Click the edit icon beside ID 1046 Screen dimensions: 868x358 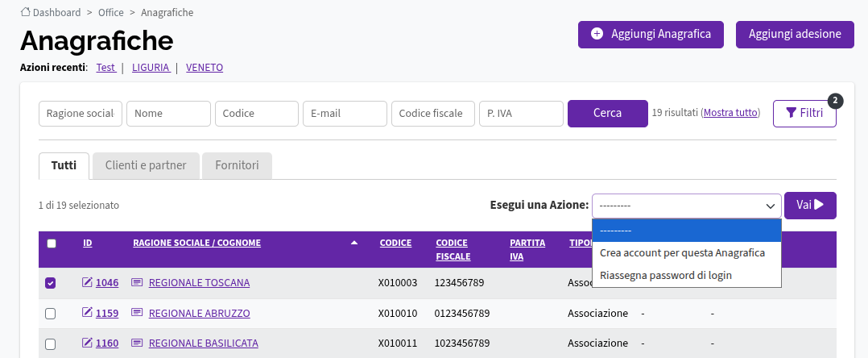pos(87,282)
